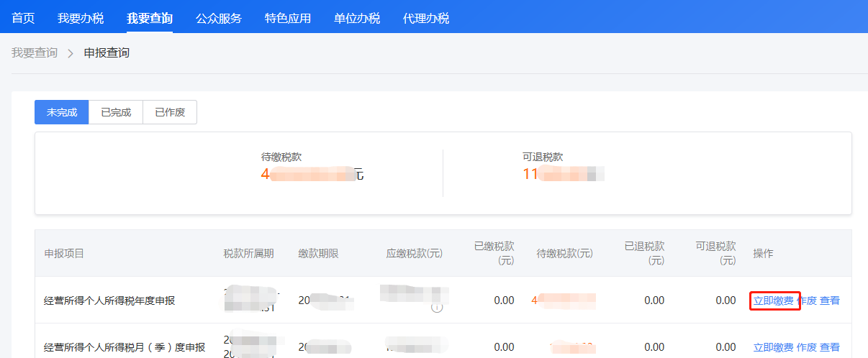Click 申报查询 breadcrumb text
868x358 pixels.
107,53
